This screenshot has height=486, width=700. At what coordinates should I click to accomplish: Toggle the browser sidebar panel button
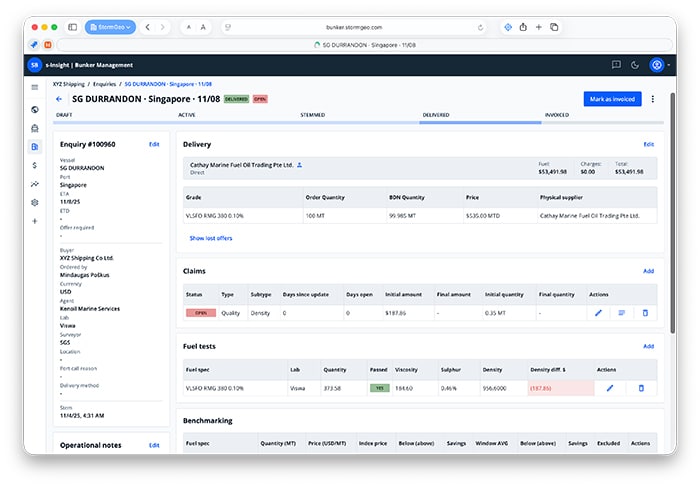(72, 27)
